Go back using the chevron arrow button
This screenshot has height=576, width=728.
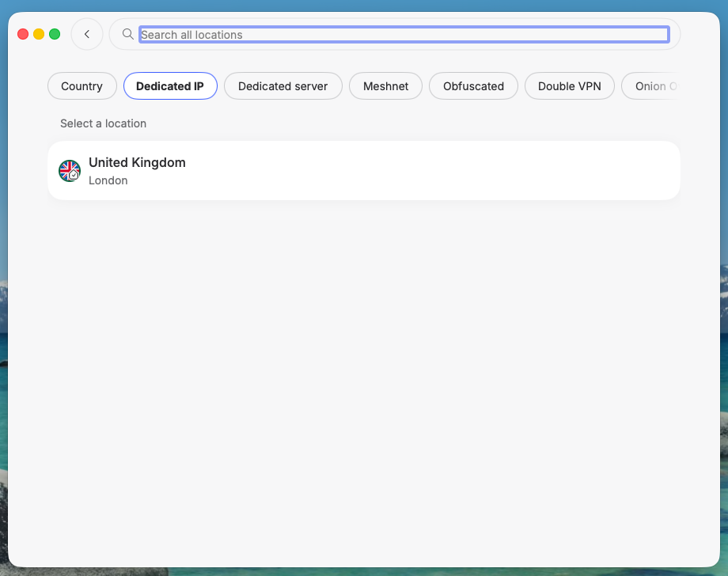87,34
